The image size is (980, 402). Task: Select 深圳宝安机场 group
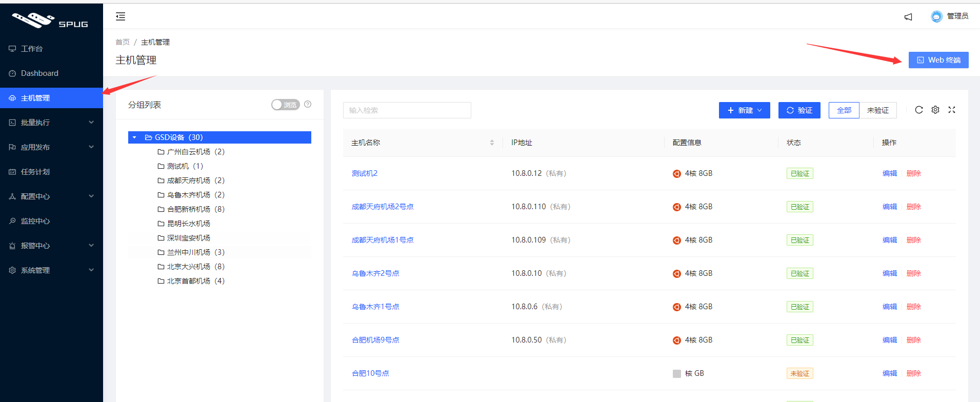[184, 238]
